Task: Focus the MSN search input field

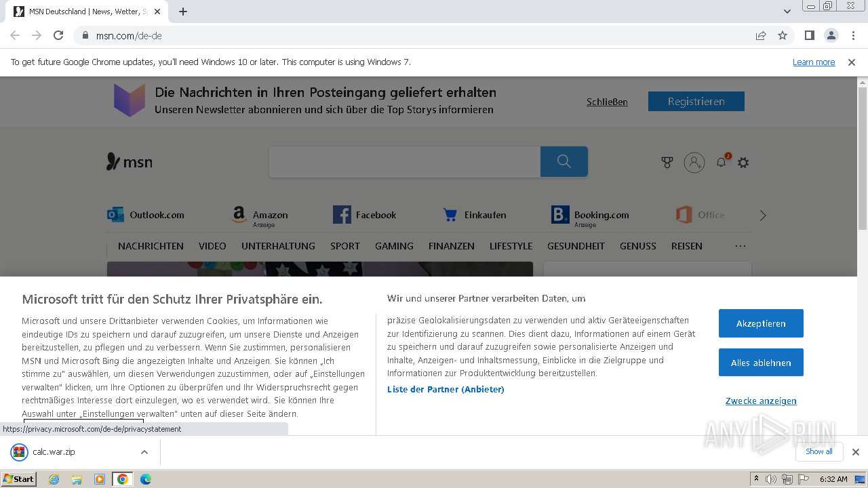Action: click(x=405, y=161)
